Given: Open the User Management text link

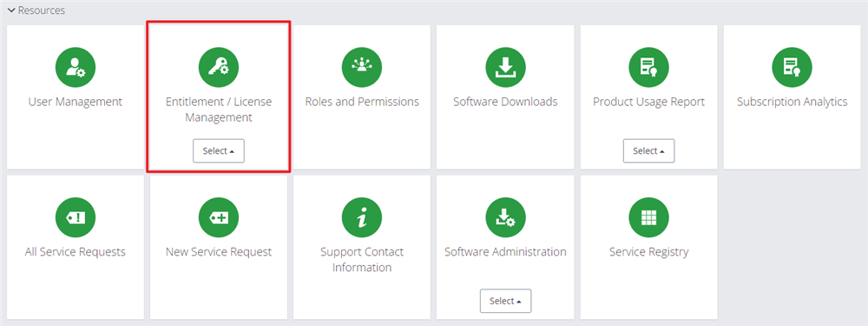Looking at the screenshot, I should tap(76, 102).
